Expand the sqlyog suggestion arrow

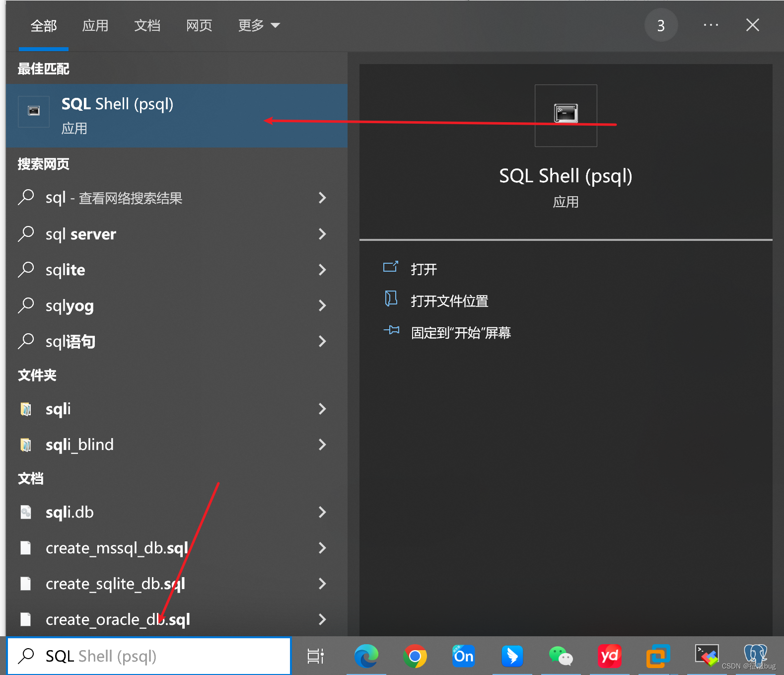click(x=322, y=305)
